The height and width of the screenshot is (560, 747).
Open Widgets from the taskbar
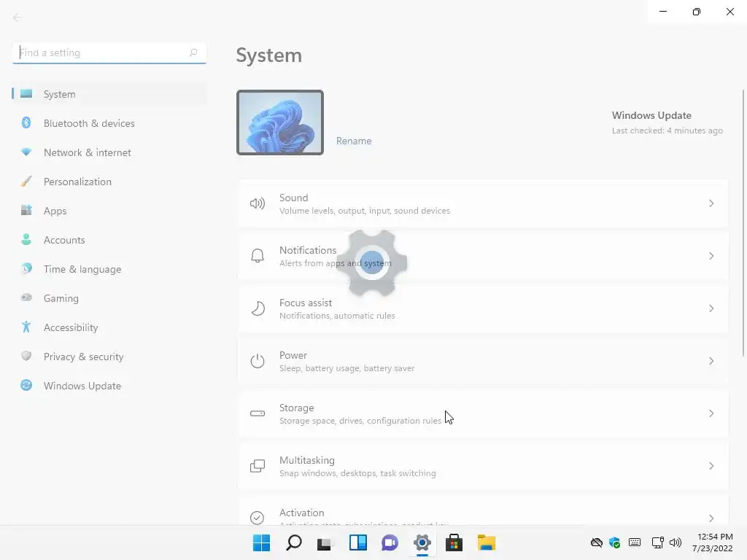coord(357,542)
